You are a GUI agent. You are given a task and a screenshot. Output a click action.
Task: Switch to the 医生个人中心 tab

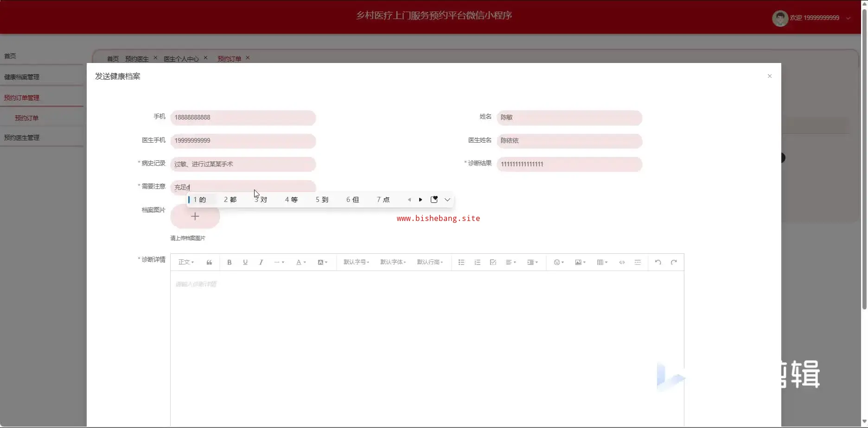tap(181, 59)
